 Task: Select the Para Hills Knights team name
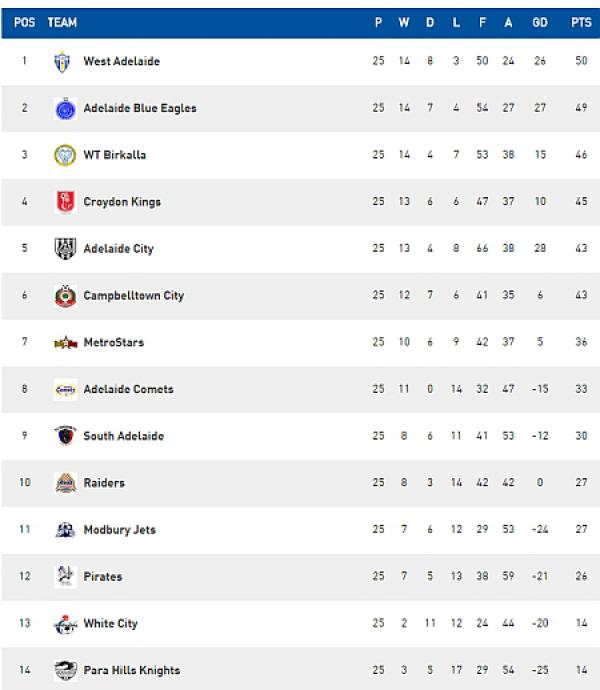coord(131,671)
